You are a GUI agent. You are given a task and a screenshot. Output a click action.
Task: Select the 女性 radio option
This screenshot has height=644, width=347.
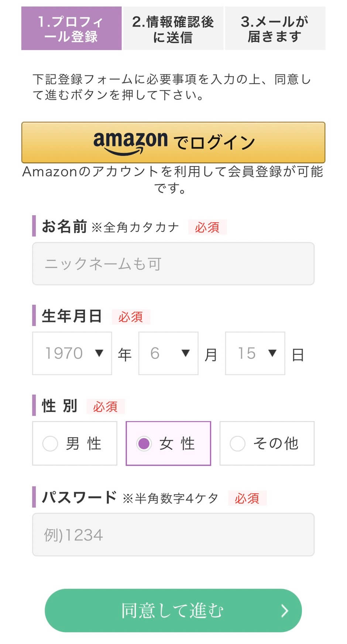[x=144, y=443]
